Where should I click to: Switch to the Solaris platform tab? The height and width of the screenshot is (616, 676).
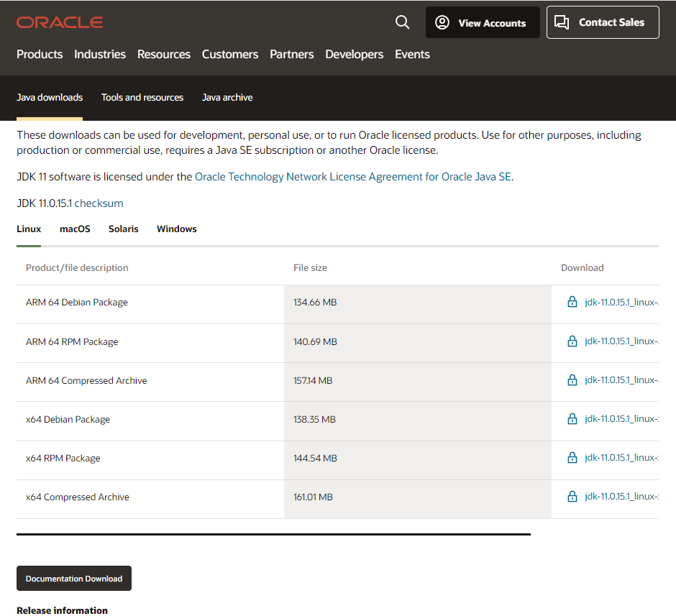coord(123,229)
